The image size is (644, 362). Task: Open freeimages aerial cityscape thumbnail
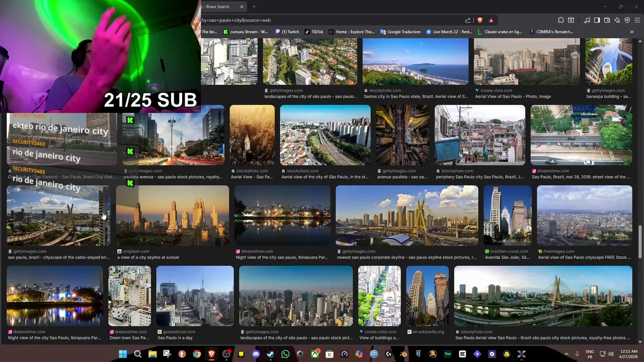584,215
